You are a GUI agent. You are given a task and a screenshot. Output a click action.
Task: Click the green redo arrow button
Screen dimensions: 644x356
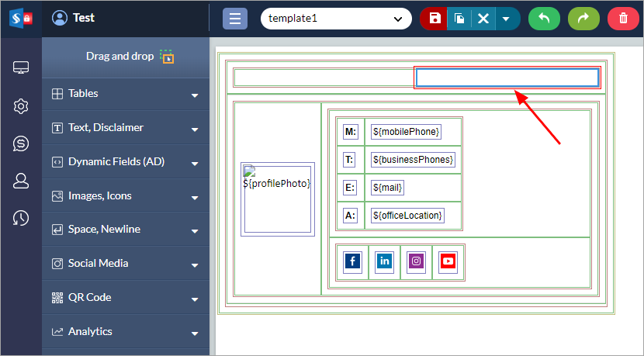583,19
